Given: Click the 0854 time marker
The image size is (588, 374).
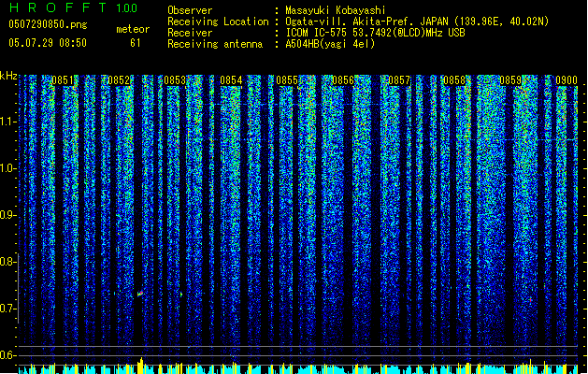Looking at the screenshot, I should tap(231, 80).
